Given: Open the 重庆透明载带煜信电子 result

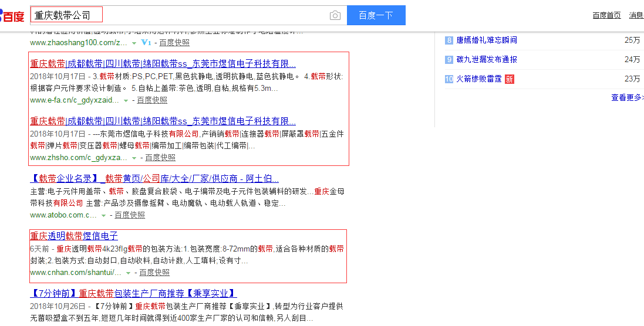Looking at the screenshot, I should point(74,236).
